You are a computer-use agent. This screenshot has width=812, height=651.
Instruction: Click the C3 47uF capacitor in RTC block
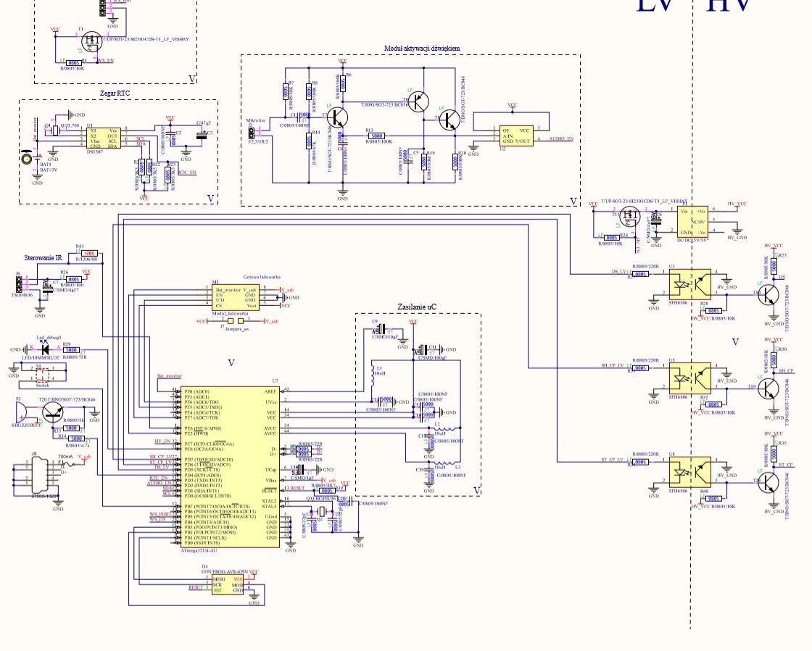tap(202, 136)
